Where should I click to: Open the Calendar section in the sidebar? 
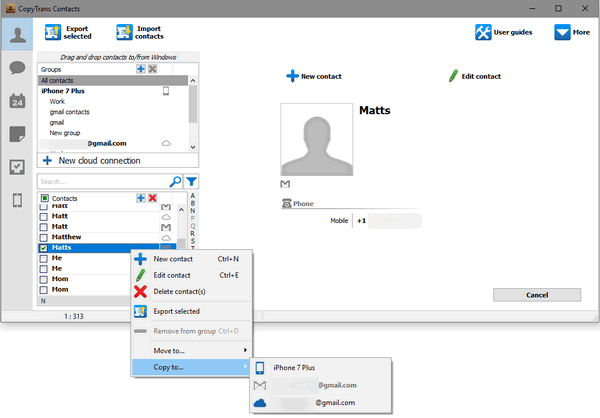pyautogui.click(x=17, y=101)
